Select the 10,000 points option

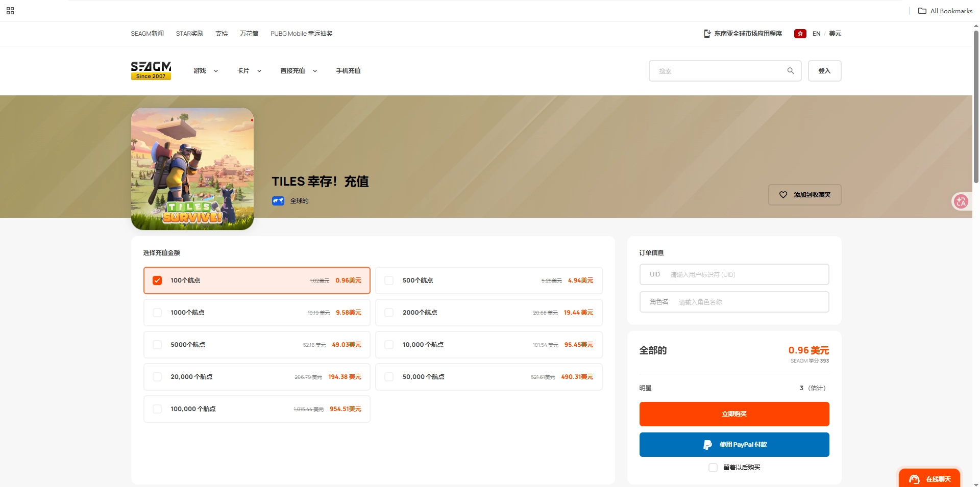[x=489, y=345]
